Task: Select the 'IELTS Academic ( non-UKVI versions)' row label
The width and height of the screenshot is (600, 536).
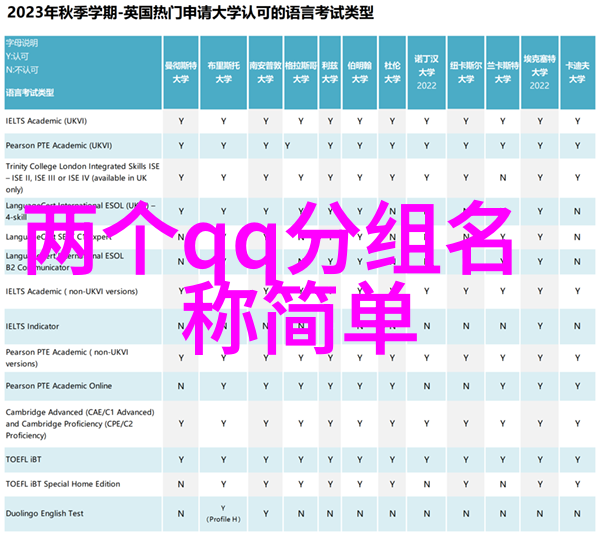Action: point(72,292)
